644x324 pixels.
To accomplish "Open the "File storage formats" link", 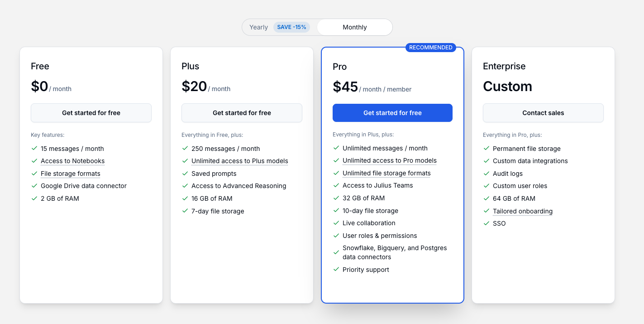I will tap(71, 174).
